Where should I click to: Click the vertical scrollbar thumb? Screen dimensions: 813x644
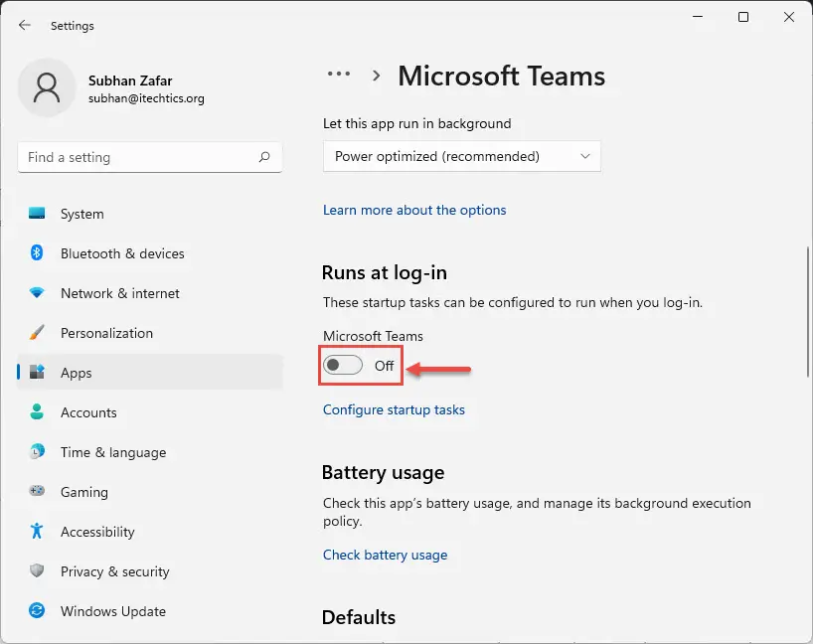(x=808, y=311)
